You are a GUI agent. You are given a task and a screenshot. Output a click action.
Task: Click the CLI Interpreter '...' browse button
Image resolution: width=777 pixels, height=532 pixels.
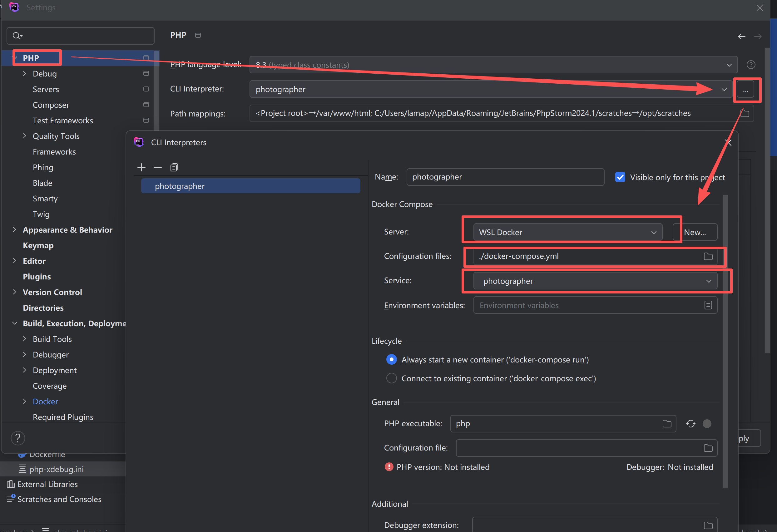(x=745, y=90)
